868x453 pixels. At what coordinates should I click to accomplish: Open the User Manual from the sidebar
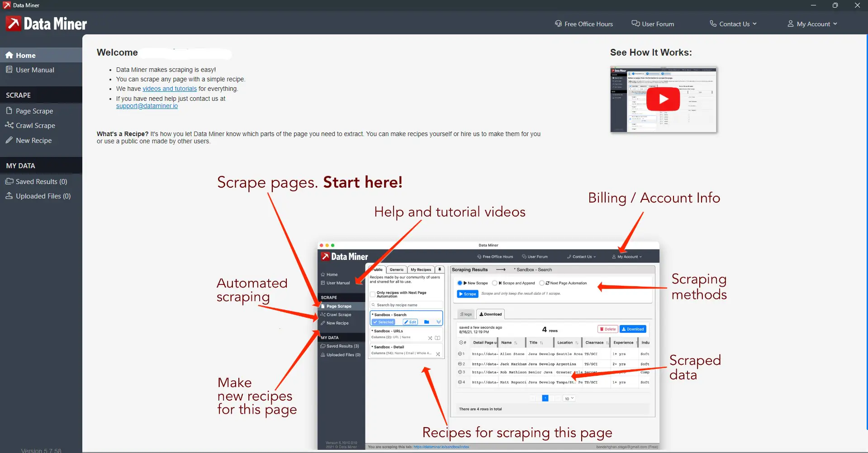[x=41, y=70]
